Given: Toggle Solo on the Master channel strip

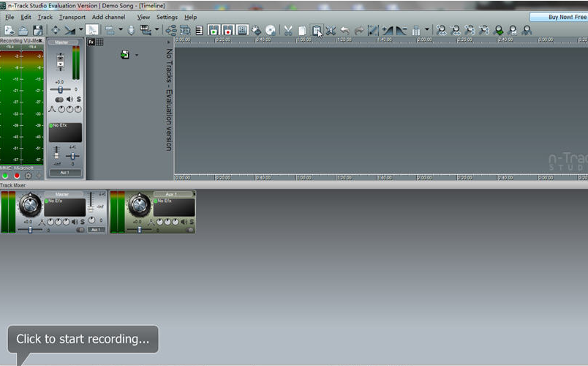Looking at the screenshot, I should (x=78, y=99).
